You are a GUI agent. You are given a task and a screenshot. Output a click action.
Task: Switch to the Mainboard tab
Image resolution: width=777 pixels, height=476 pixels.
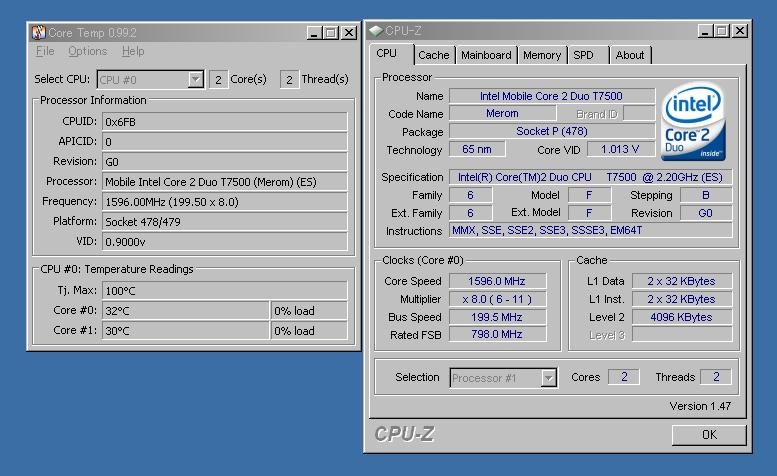coord(486,55)
